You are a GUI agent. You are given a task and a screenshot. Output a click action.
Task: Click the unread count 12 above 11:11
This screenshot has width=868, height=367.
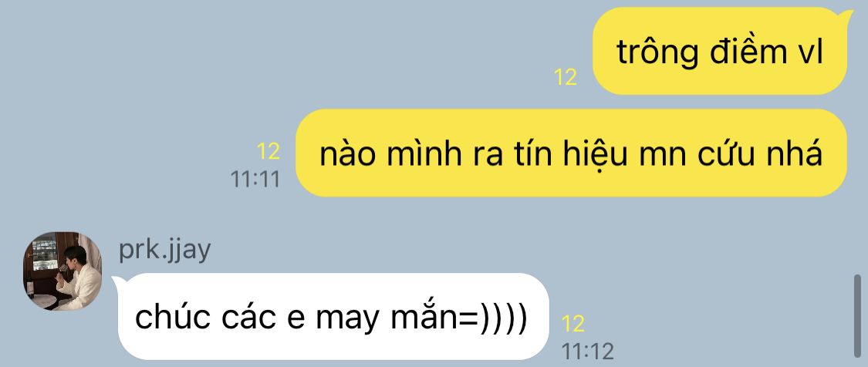click(x=268, y=151)
